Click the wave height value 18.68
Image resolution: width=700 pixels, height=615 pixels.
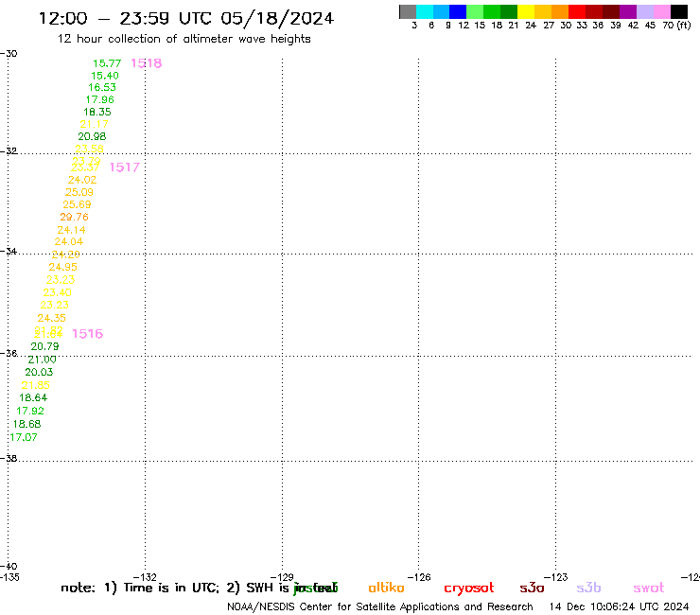click(x=26, y=423)
